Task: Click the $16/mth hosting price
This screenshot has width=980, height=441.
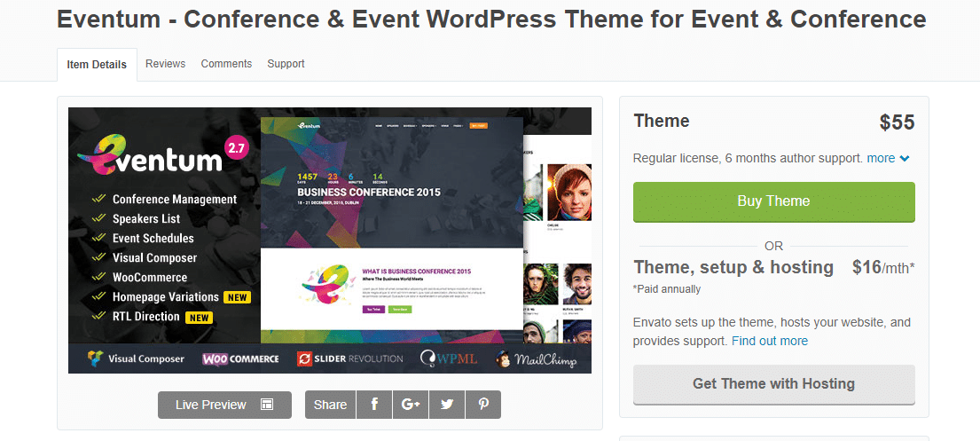Action: (883, 268)
